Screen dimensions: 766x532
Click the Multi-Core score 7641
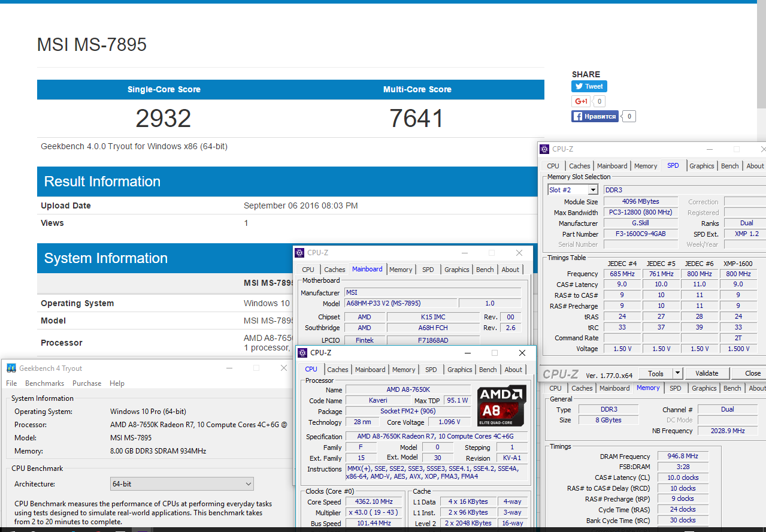[x=416, y=118]
